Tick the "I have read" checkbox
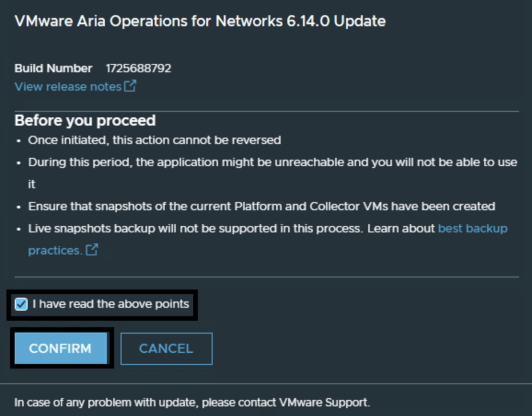Screen dimensions: 532x416 21,304
